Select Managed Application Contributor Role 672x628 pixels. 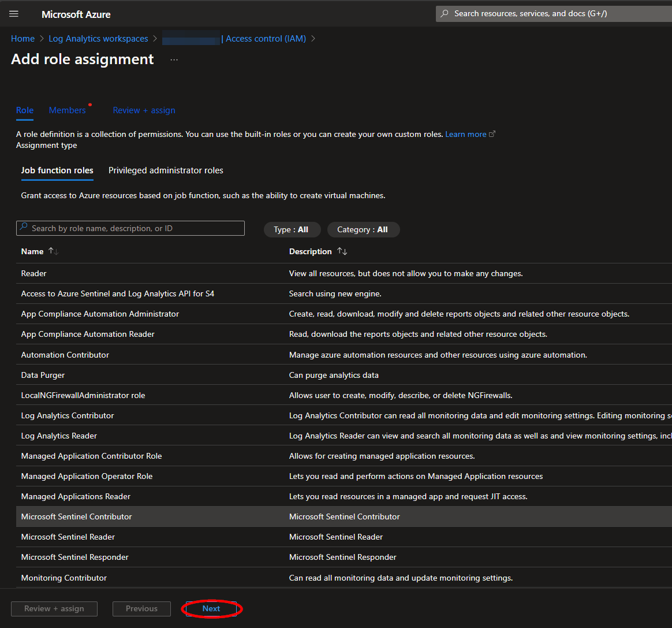tap(344, 456)
